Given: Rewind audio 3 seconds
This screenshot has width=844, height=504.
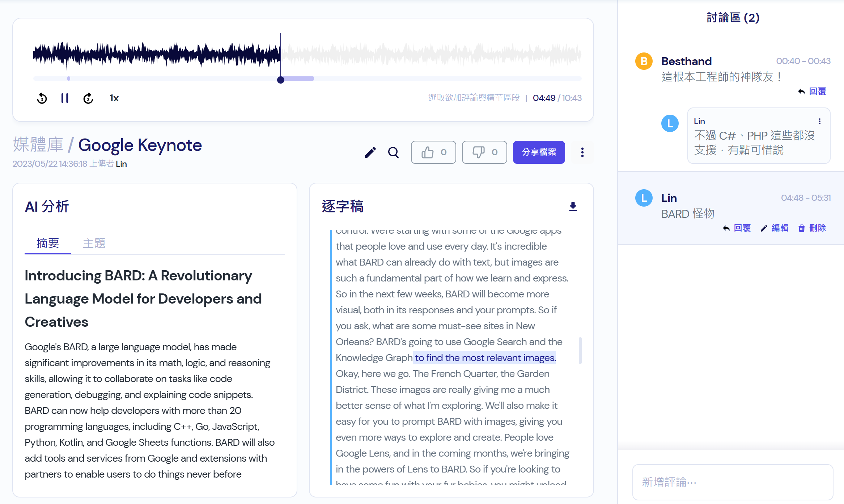Looking at the screenshot, I should coord(42,98).
